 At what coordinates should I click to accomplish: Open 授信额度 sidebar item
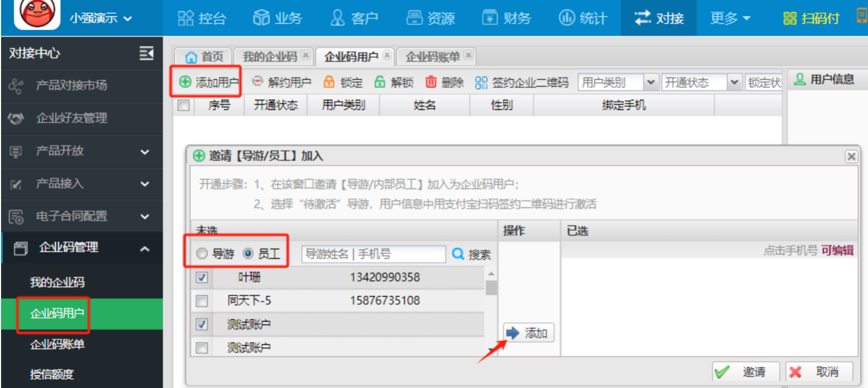(52, 375)
